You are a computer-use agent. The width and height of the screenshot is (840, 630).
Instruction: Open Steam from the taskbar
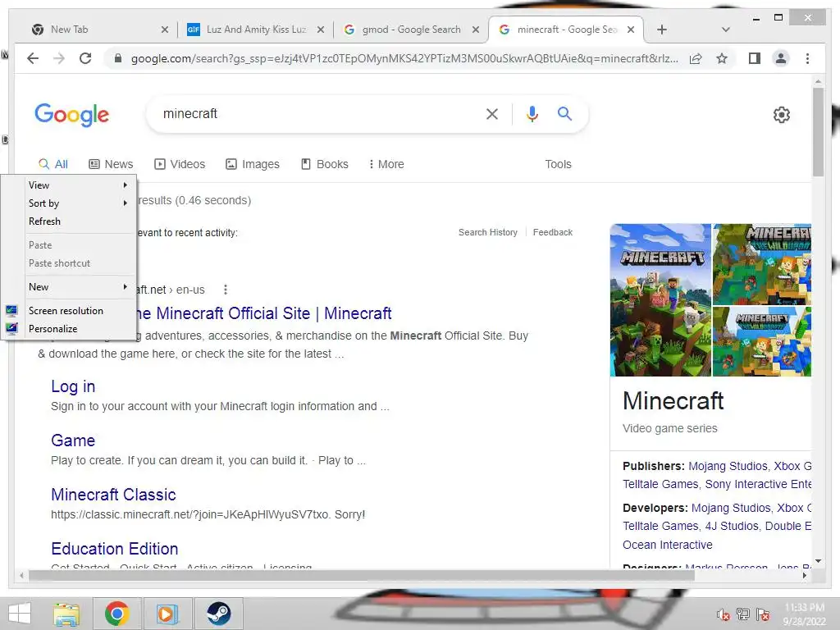pos(218,614)
